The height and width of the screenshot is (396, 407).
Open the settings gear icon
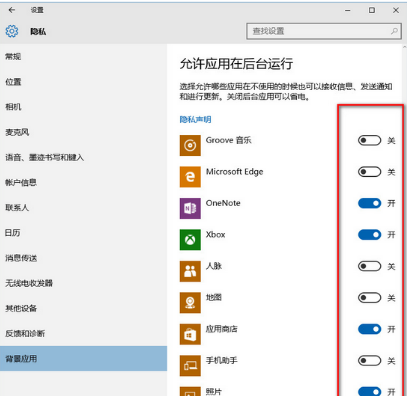tap(12, 31)
